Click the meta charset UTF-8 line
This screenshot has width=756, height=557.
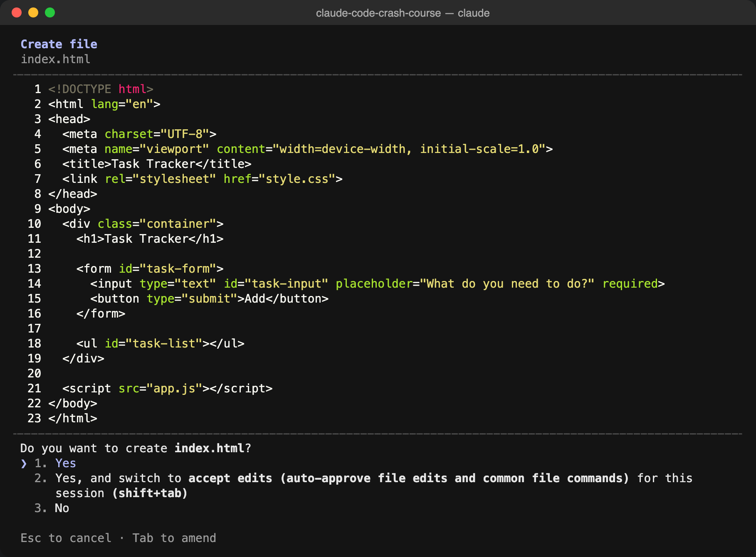pyautogui.click(x=139, y=134)
